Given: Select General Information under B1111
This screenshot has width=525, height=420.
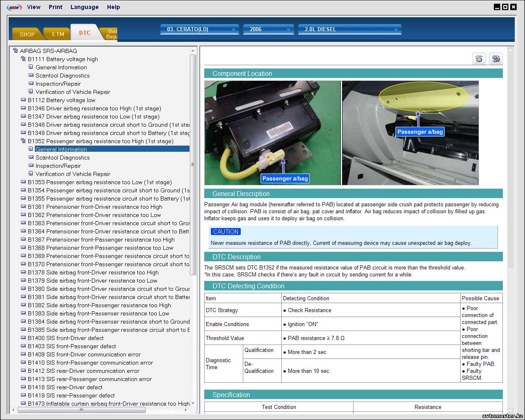Looking at the screenshot, I should 61,67.
